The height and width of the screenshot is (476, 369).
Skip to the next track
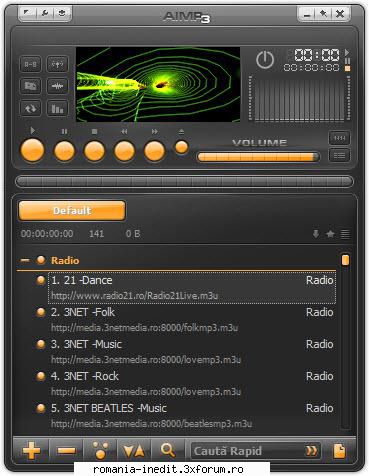(154, 151)
